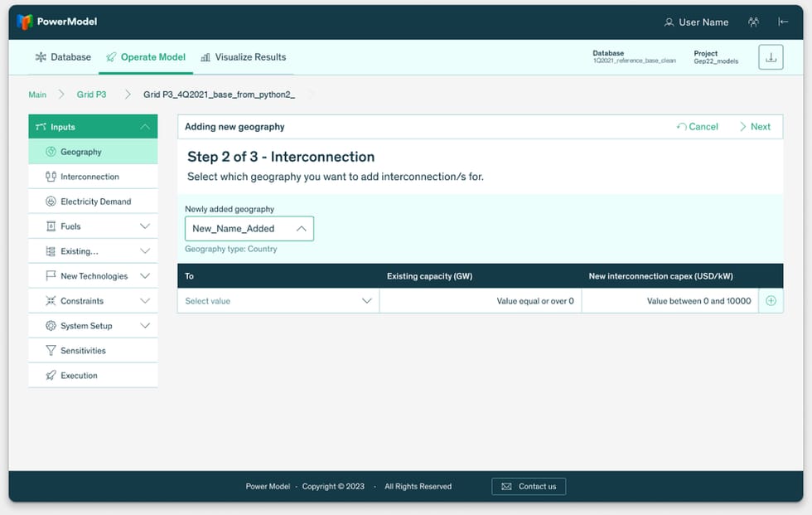The height and width of the screenshot is (515, 812).
Task: Click the System Setup gear icon
Action: [51, 326]
